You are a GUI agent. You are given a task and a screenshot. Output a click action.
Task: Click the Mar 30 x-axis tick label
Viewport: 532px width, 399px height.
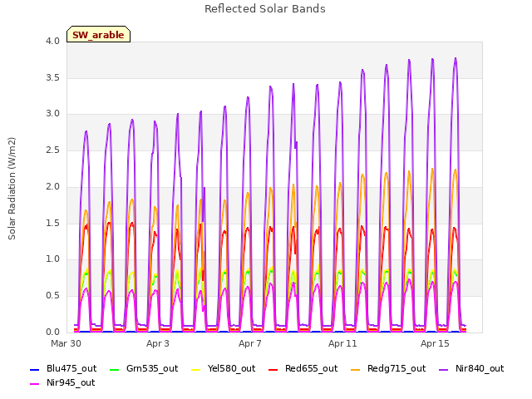click(66, 343)
